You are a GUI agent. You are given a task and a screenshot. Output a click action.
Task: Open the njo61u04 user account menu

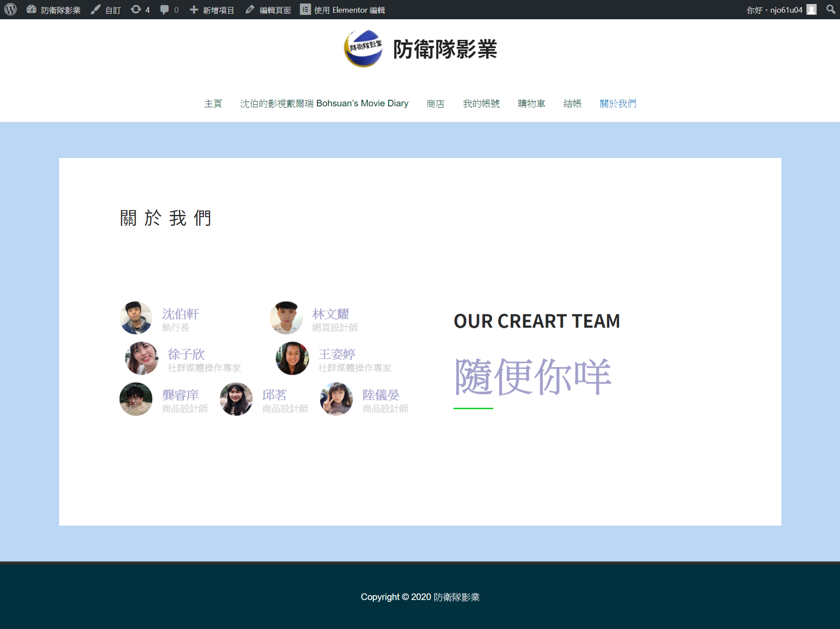[780, 10]
